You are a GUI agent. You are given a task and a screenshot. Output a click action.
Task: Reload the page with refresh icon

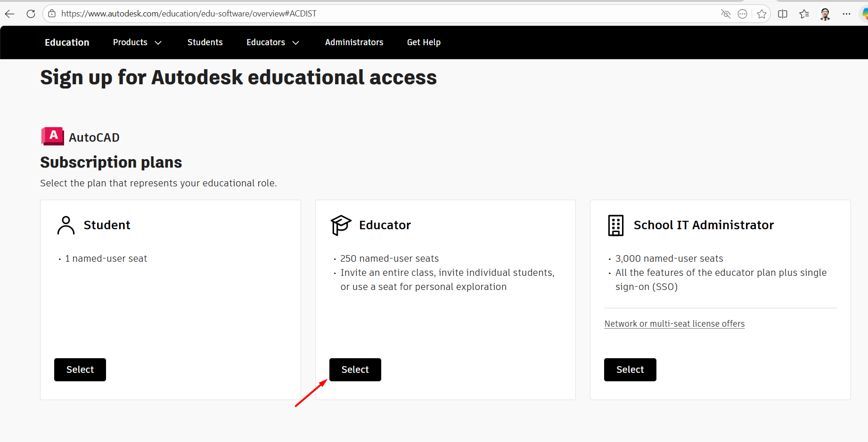[x=31, y=14]
